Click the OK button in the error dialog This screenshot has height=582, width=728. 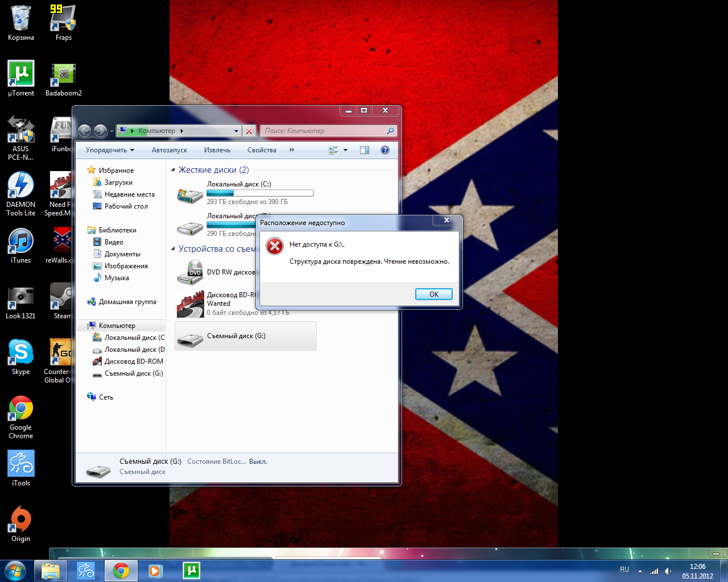[434, 294]
